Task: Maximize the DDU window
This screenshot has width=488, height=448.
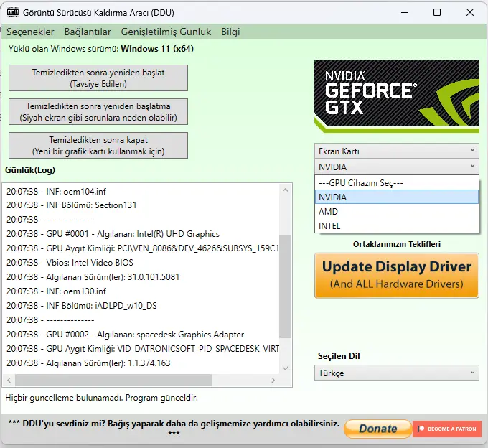Action: tap(437, 12)
